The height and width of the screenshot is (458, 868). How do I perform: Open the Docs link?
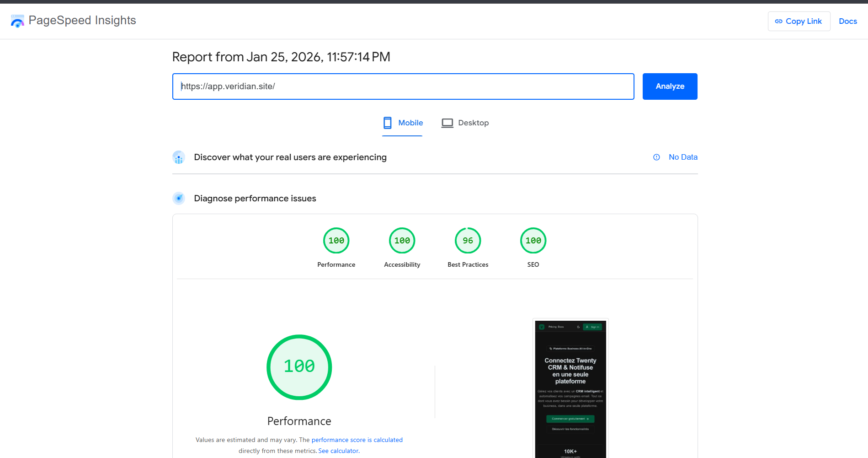point(847,22)
